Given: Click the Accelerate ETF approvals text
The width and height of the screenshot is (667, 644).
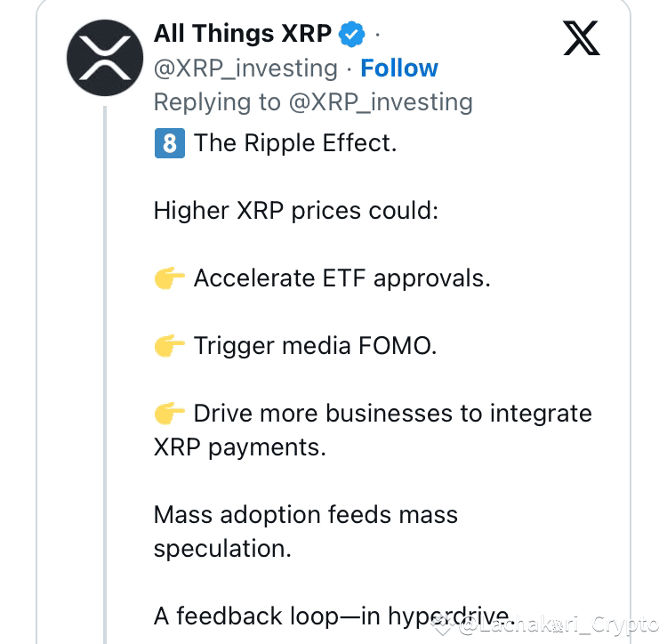Looking at the screenshot, I should (342, 278).
